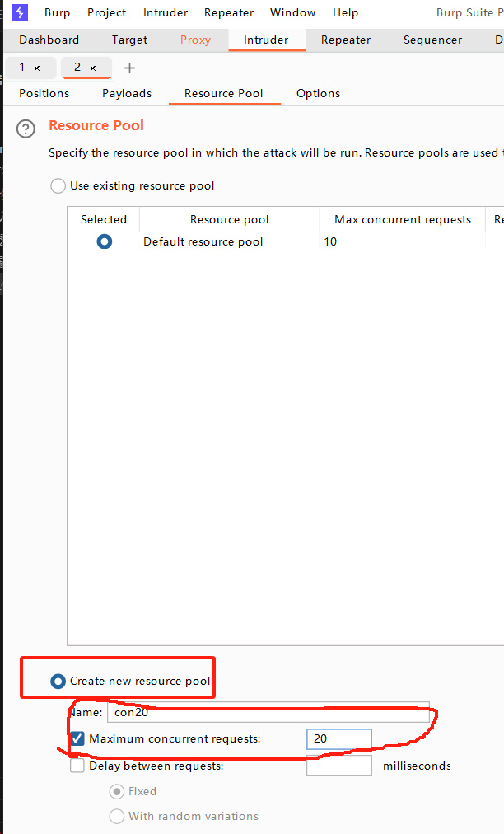Add a new Intruder tab with plus icon
Viewport: 504px width, 834px height.
click(129, 68)
